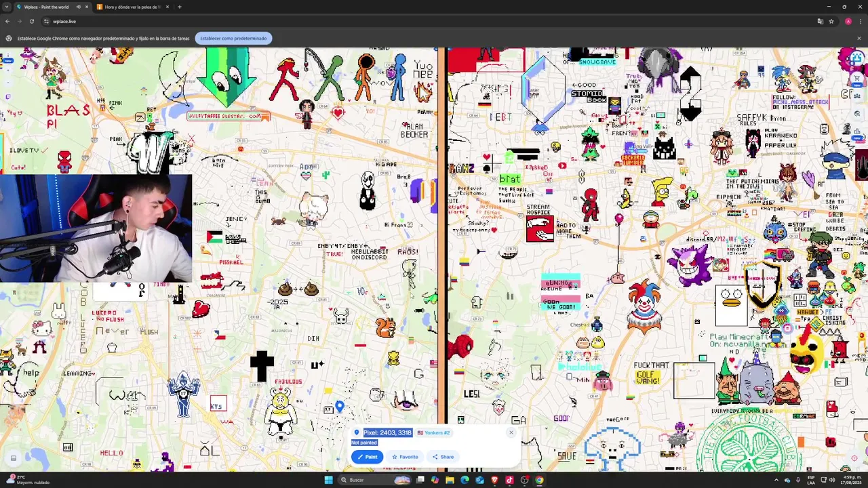Go forward in browser history

pos(19,21)
